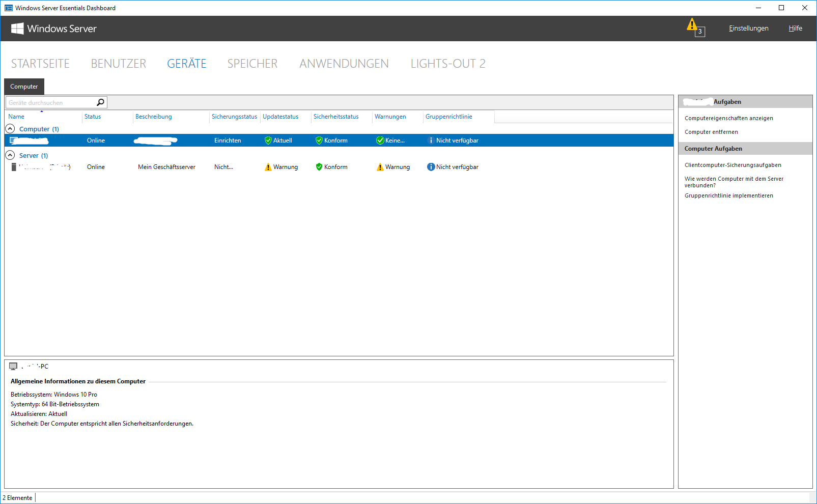Click Online status in the server row
The image size is (817, 504).
[x=96, y=167]
